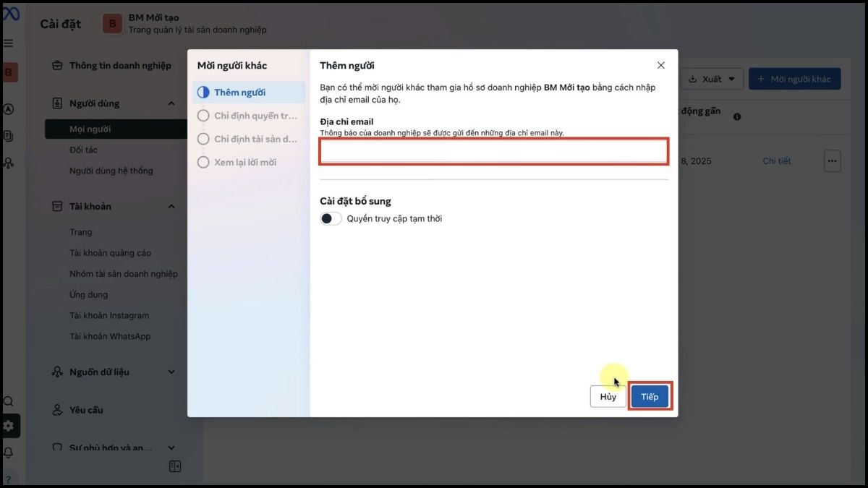Select Đối tác in sidebar
This screenshot has height=488, width=868.
83,150
